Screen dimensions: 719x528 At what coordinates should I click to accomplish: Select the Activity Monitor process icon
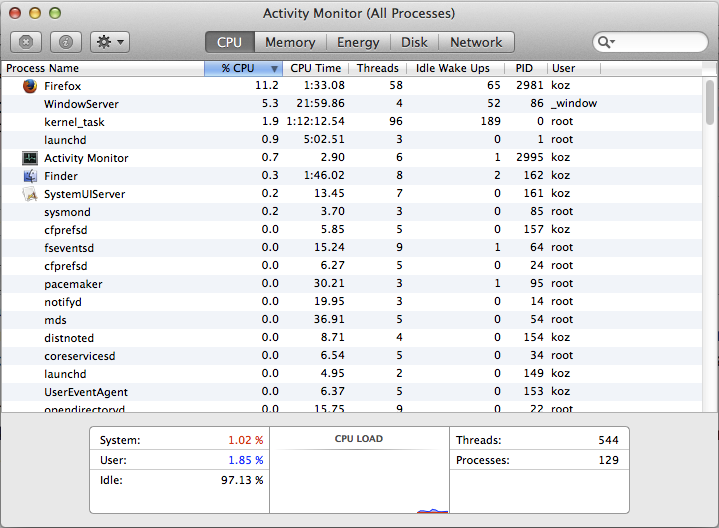tap(30, 158)
